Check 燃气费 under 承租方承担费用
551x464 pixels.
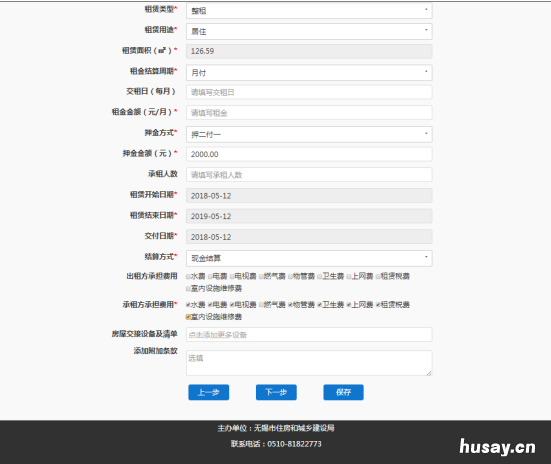[261, 305]
